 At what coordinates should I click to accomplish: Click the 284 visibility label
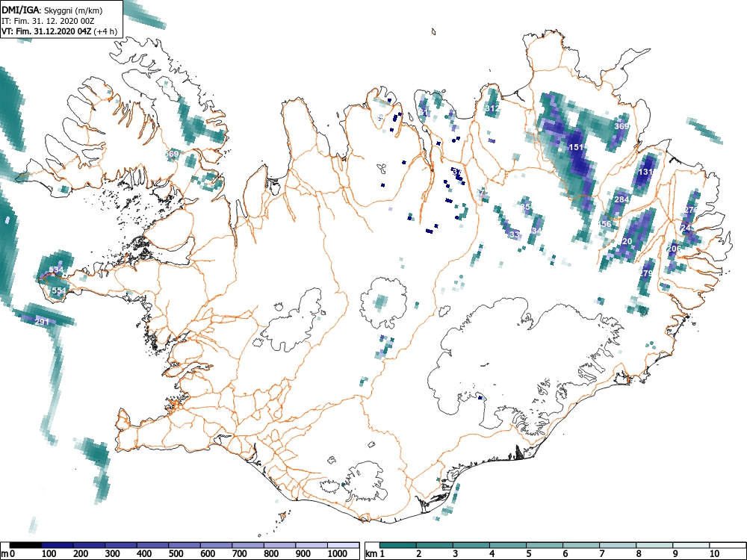click(x=622, y=199)
